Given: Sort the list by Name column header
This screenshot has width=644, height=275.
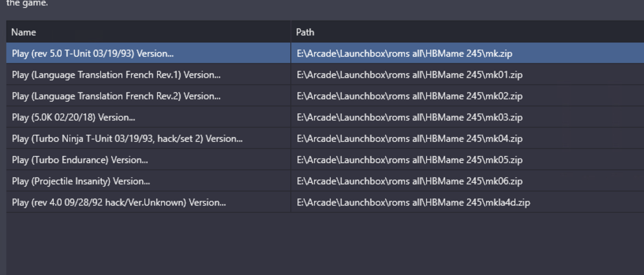Looking at the screenshot, I should (24, 32).
